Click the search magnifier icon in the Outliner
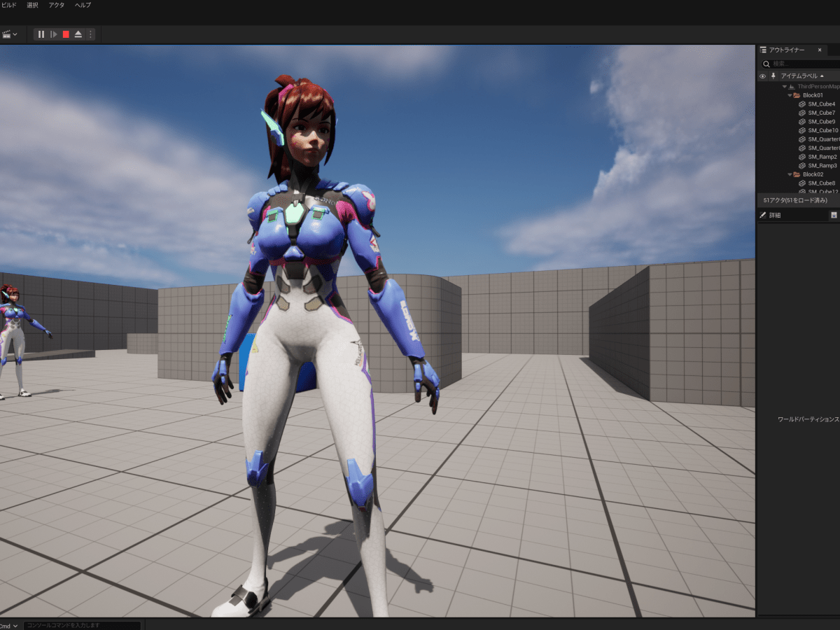 (766, 63)
